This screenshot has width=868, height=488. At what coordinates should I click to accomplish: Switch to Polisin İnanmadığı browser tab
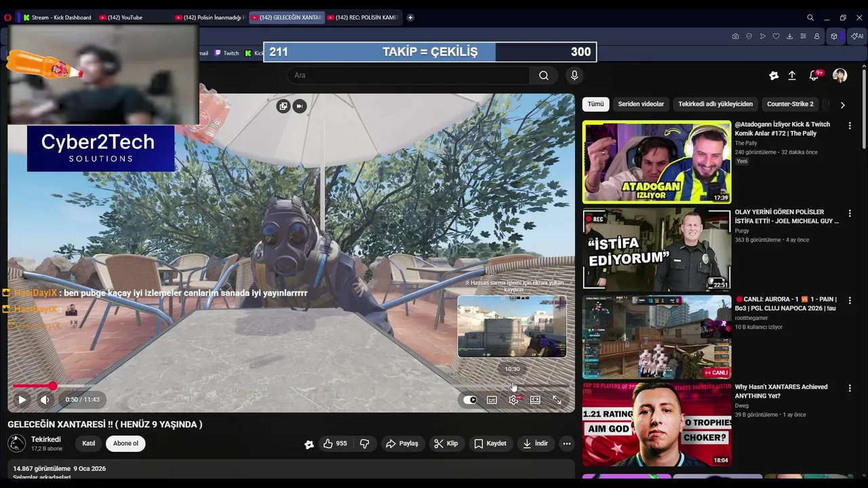(209, 18)
